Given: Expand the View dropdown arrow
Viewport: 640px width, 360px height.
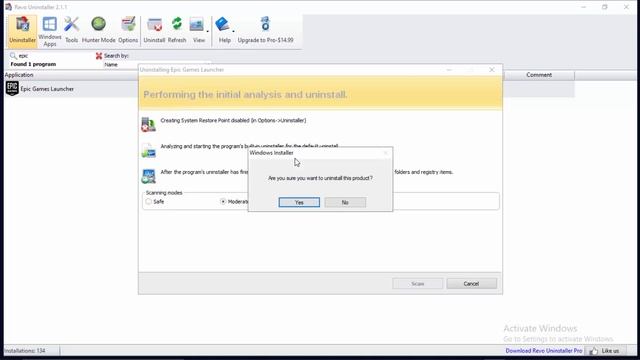Looking at the screenshot, I should [208, 31].
